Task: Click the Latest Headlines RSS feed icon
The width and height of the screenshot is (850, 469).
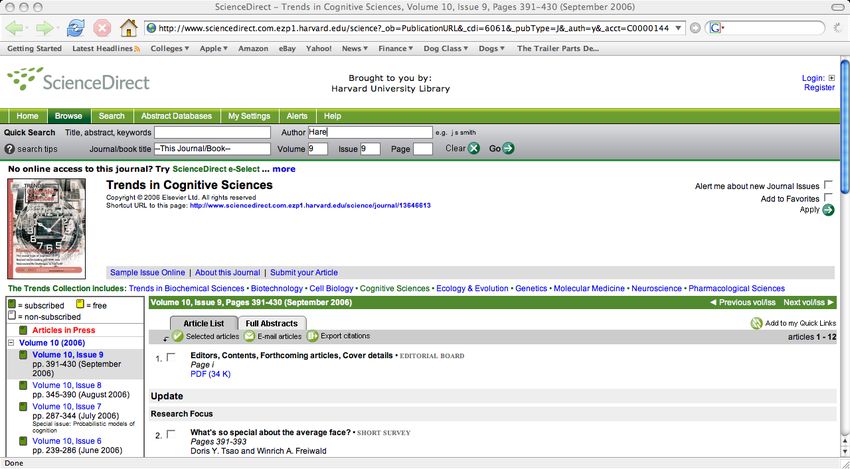Action: click(x=137, y=49)
